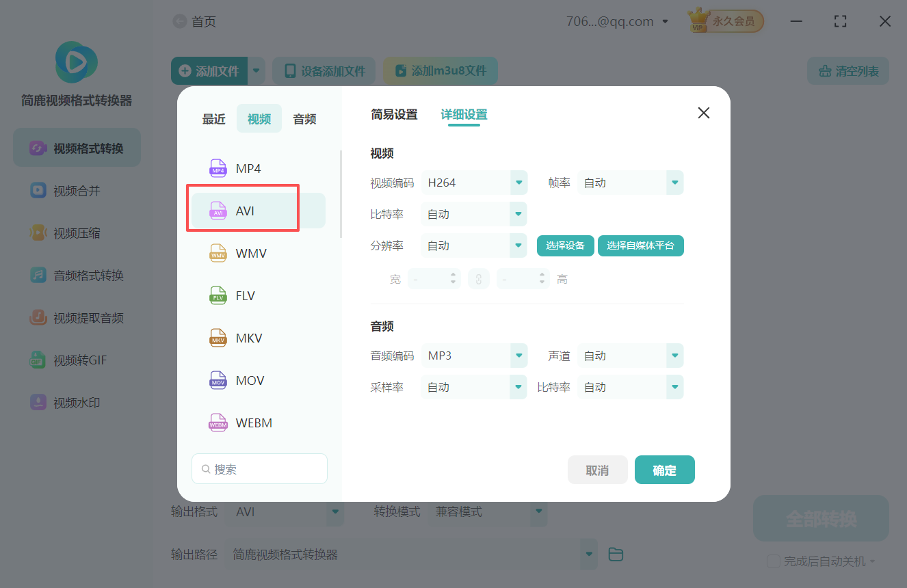Open the 视频编码 H264 dropdown
This screenshot has width=907, height=588.
474,183
